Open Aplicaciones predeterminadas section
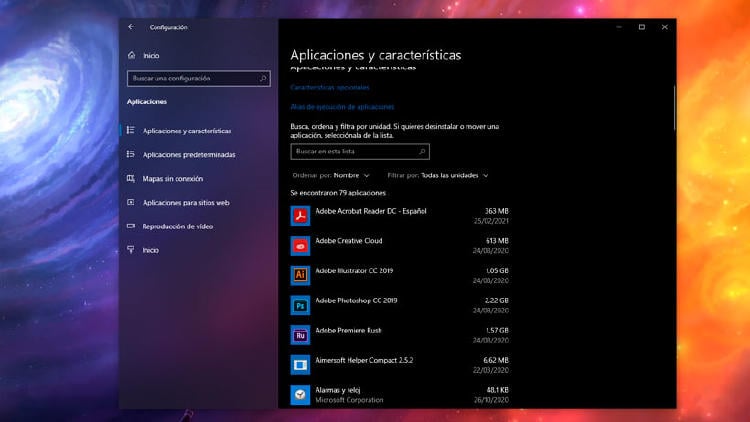 (189, 155)
